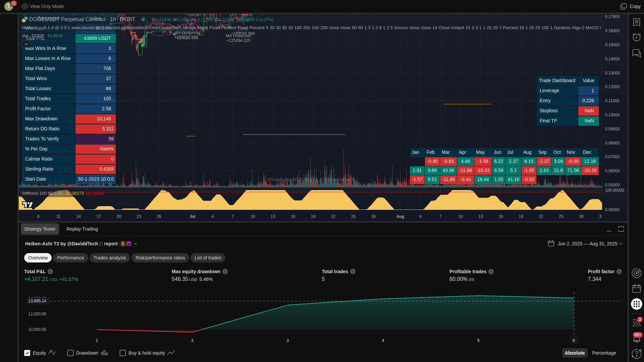The image size is (644, 362).
Task: Click the Total P&L info icon
Action: click(x=50, y=271)
